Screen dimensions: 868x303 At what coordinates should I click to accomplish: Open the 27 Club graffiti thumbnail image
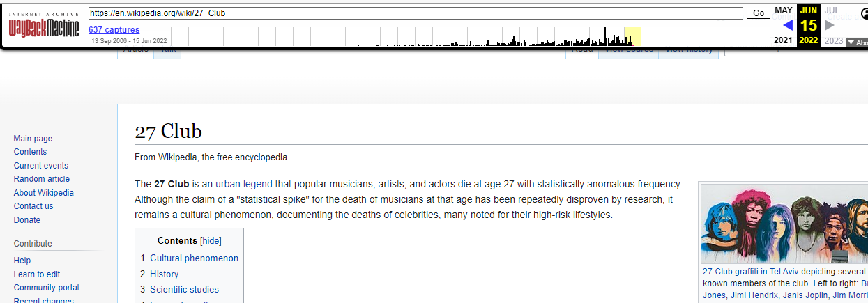784,223
